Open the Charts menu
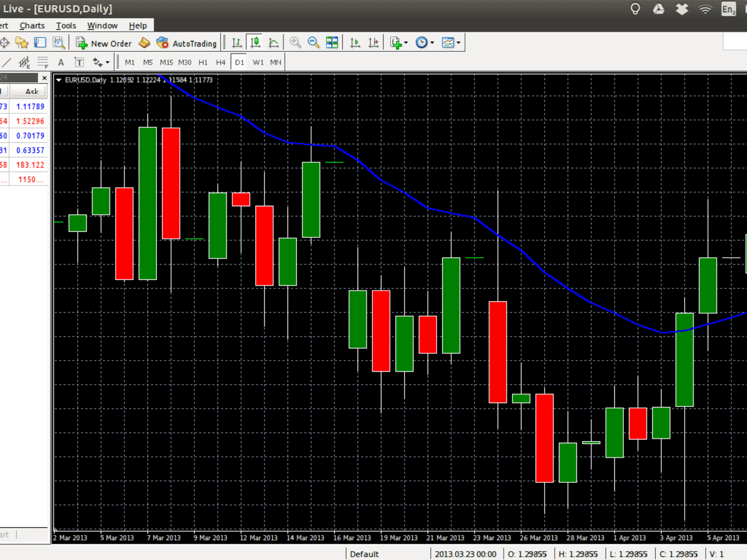The width and height of the screenshot is (747, 560). click(32, 26)
